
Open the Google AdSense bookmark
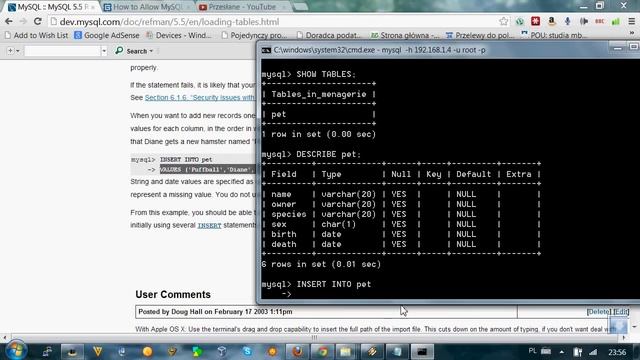(107, 36)
